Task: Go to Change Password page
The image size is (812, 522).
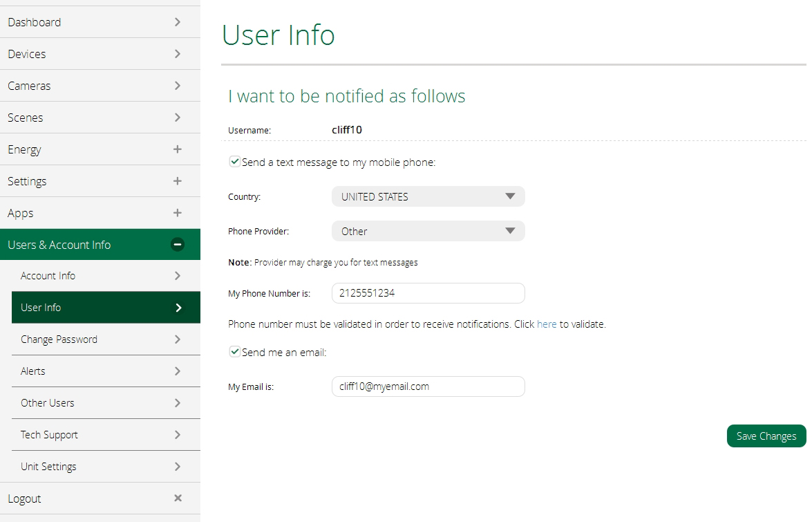Action: point(59,339)
